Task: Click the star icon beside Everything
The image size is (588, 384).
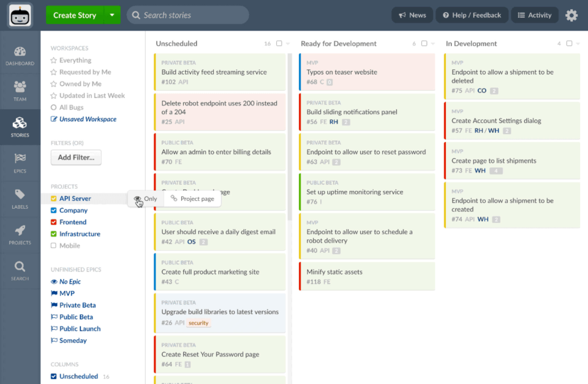Action: [x=54, y=61]
